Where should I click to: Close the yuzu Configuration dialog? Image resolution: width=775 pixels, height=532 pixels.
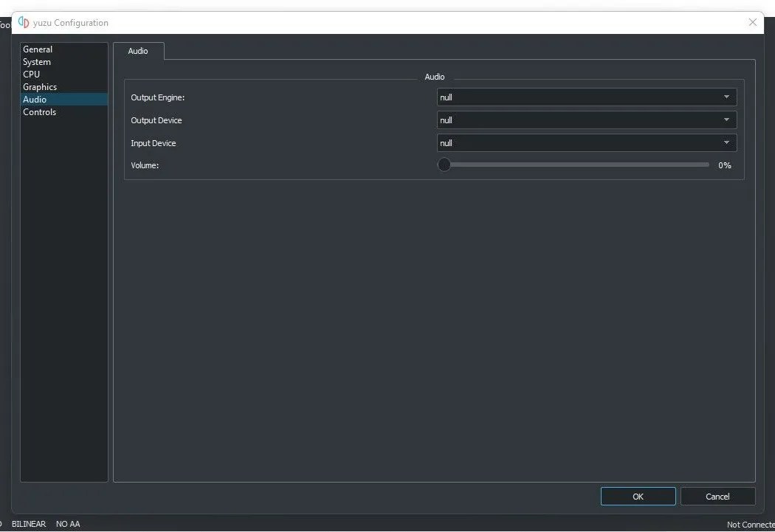coord(753,22)
